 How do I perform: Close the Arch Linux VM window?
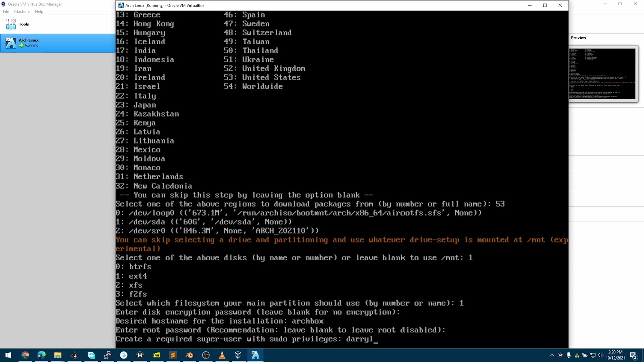(560, 5)
